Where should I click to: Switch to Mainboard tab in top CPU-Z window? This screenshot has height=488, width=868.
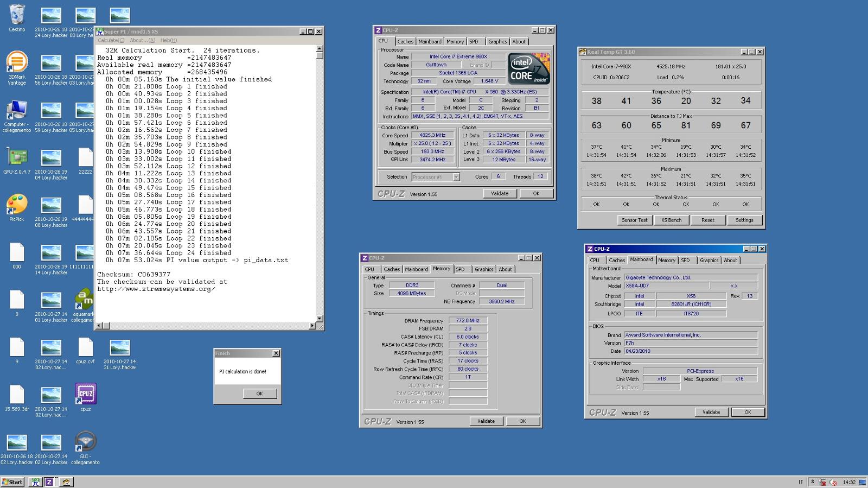click(430, 42)
